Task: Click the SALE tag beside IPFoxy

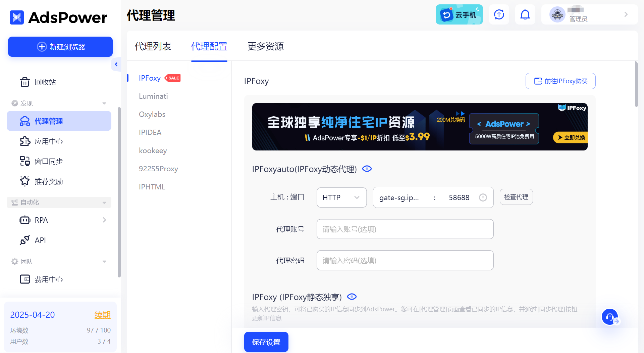Action: click(173, 78)
